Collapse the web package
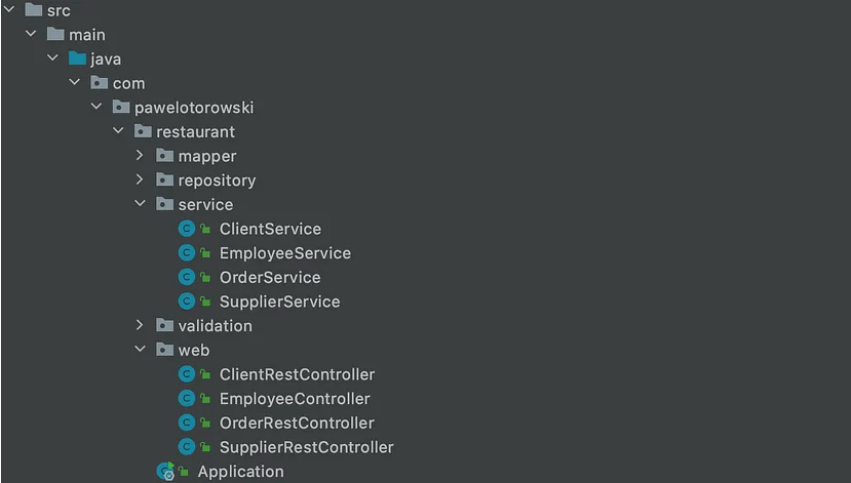This screenshot has width=851, height=483. click(141, 350)
